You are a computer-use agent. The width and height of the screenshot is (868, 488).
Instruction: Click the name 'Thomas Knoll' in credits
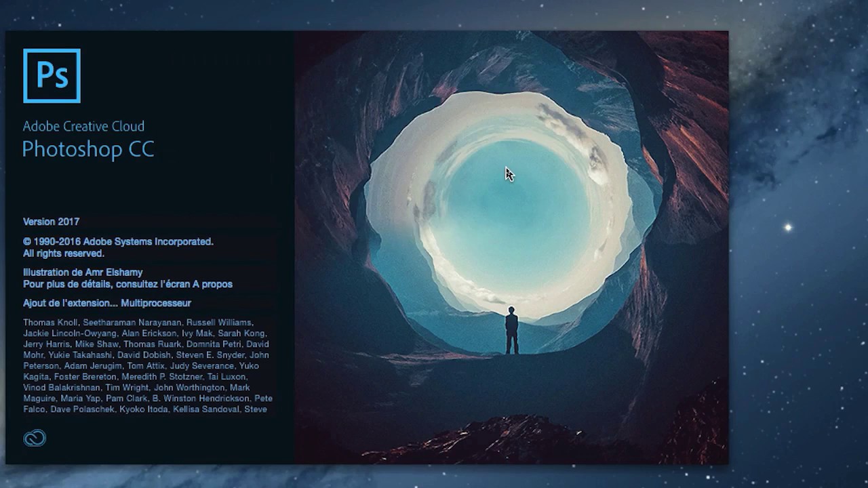point(50,323)
